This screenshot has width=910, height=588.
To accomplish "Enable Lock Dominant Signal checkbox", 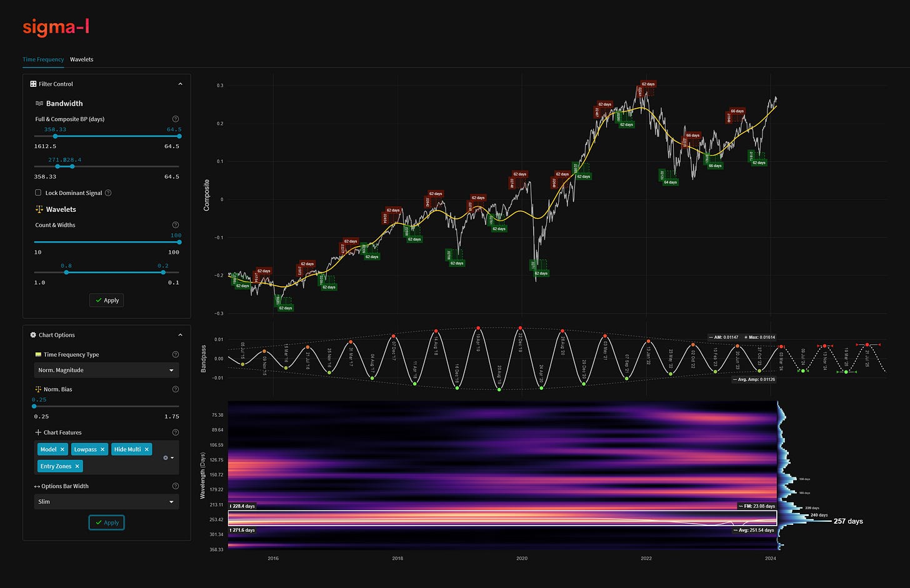I will [x=38, y=193].
